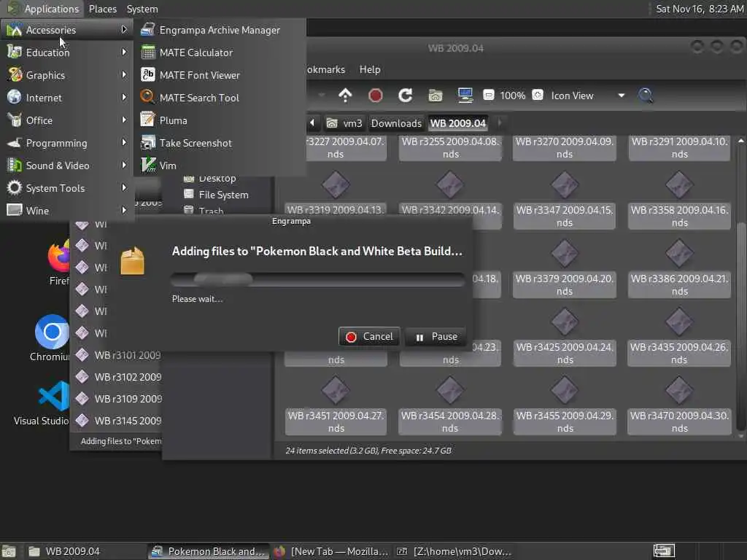
Task: Select WB r3101 2009 in archive list
Action: click(118, 355)
